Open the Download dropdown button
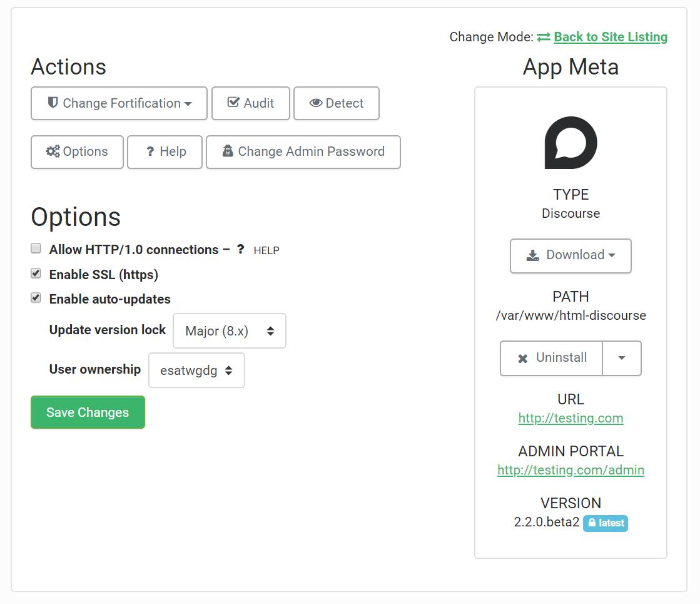 click(x=571, y=256)
